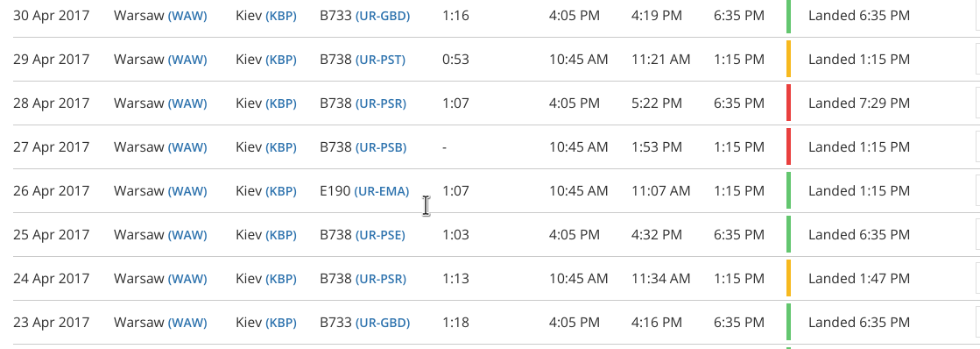Viewport: 980px width, 349px height.
Task: Open UR-PSR registration on 24 Apr 2017 row
Action: 381,278
